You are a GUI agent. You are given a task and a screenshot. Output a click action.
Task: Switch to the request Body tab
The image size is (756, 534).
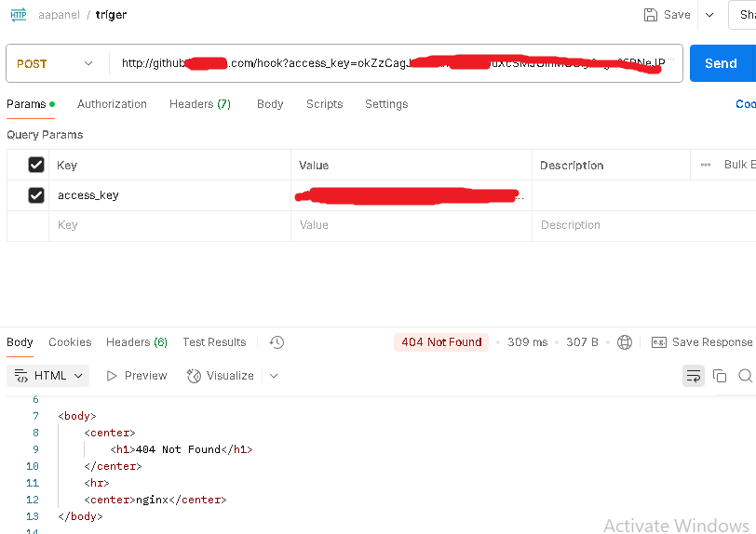270,104
